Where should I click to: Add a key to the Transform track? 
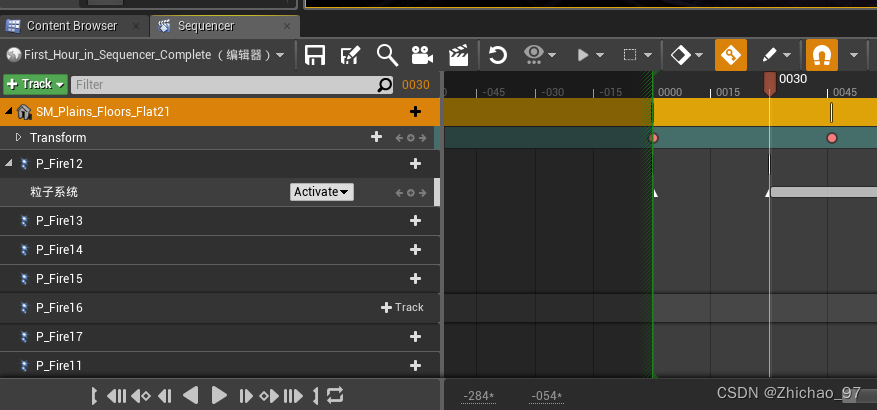coord(376,137)
